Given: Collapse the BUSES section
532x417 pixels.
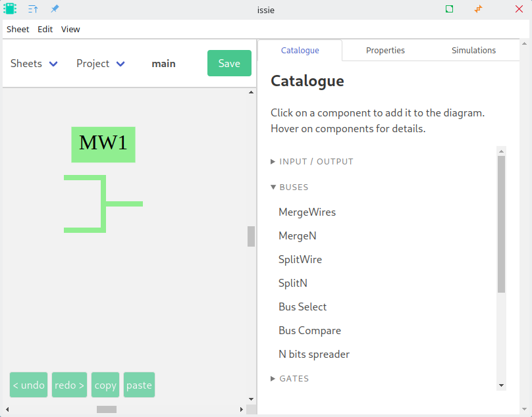Looking at the screenshot, I should (294, 187).
